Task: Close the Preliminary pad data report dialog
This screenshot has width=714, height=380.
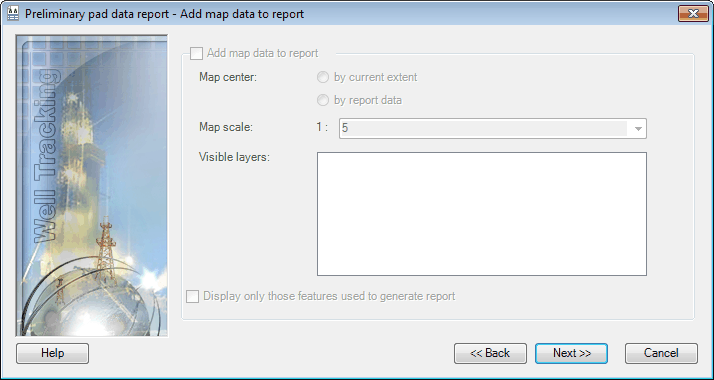Action: pos(693,14)
